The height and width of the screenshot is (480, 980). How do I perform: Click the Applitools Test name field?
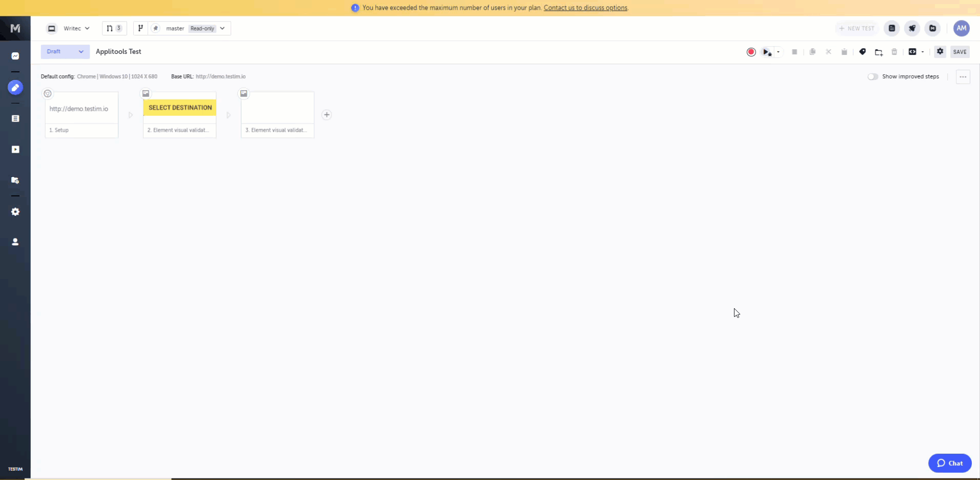(x=118, y=52)
